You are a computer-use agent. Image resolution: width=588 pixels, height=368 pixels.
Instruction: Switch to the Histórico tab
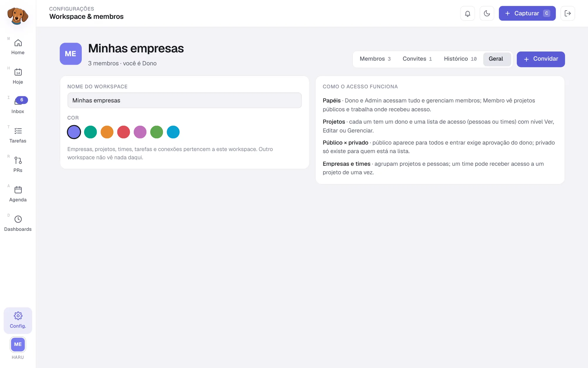click(x=460, y=59)
